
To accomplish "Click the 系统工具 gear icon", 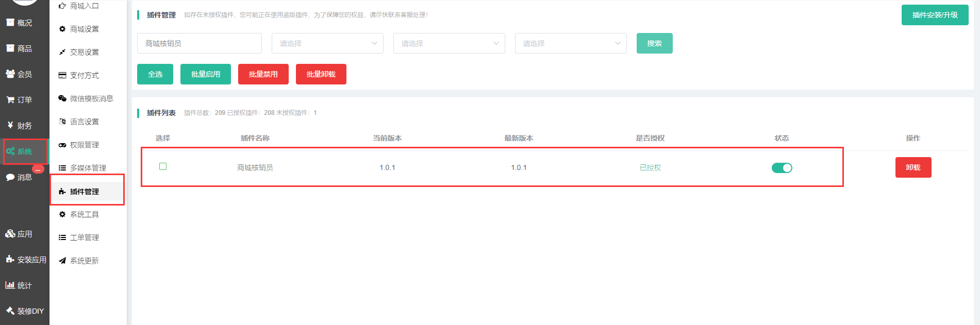I will coord(62,214).
